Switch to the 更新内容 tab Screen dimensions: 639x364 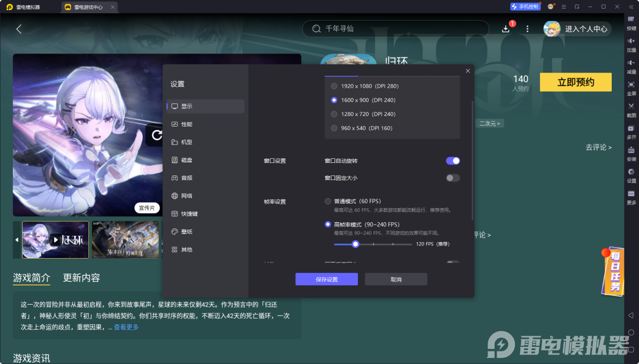click(x=81, y=278)
